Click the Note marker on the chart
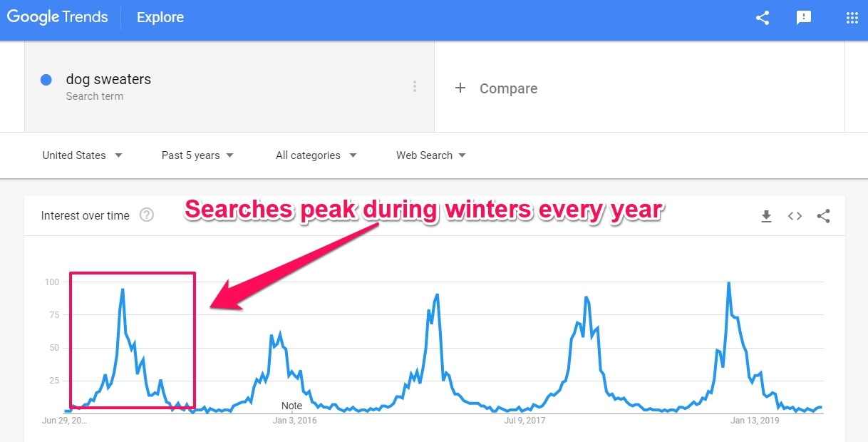Image resolution: width=868 pixels, height=442 pixels. 291,406
